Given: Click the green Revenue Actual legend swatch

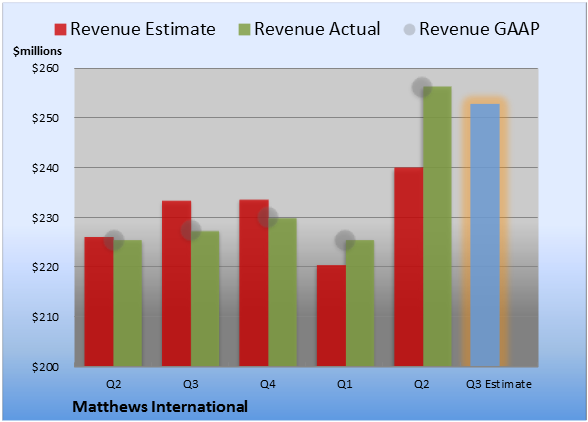Looking at the screenshot, I should pyautogui.click(x=244, y=30).
